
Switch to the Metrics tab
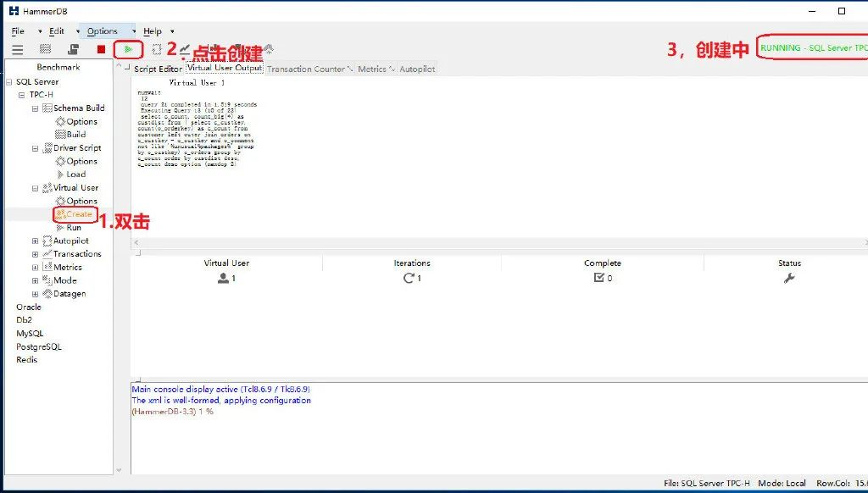click(376, 69)
